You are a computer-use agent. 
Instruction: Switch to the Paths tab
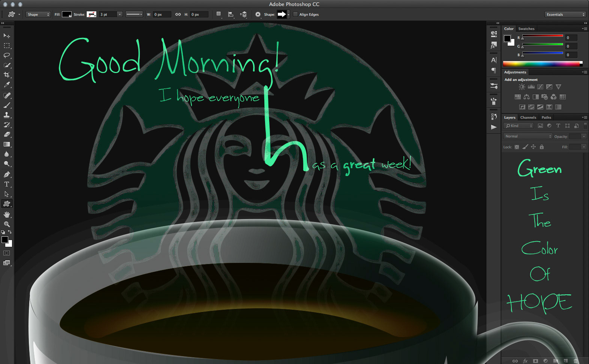click(x=546, y=118)
